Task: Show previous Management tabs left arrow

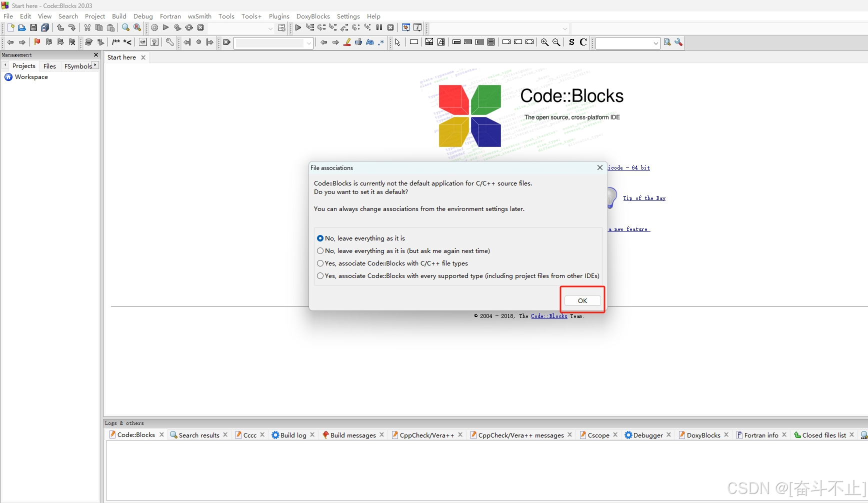Action: pos(5,65)
